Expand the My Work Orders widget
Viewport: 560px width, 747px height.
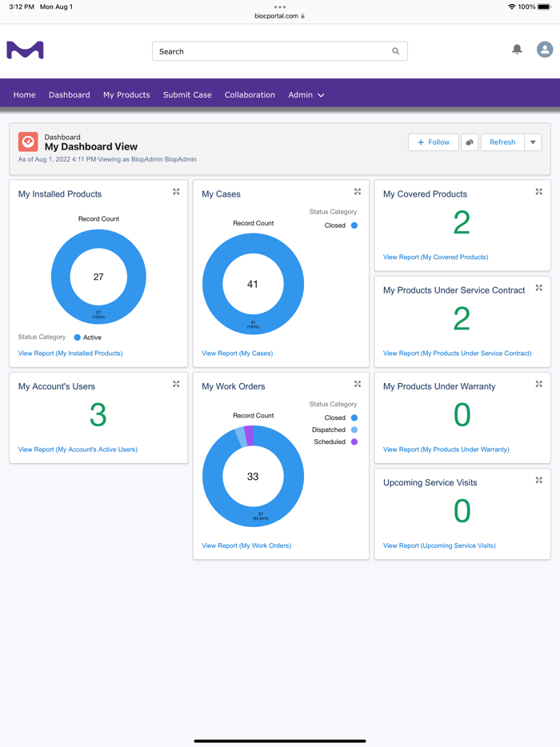pyautogui.click(x=358, y=384)
